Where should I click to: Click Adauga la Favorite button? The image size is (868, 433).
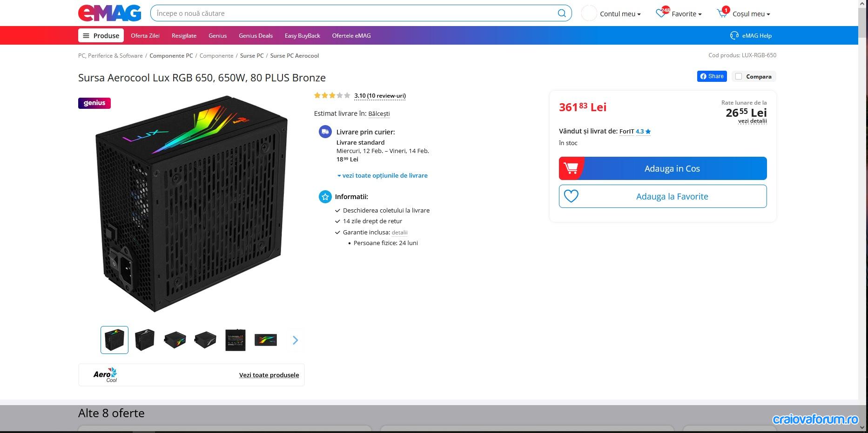click(663, 196)
